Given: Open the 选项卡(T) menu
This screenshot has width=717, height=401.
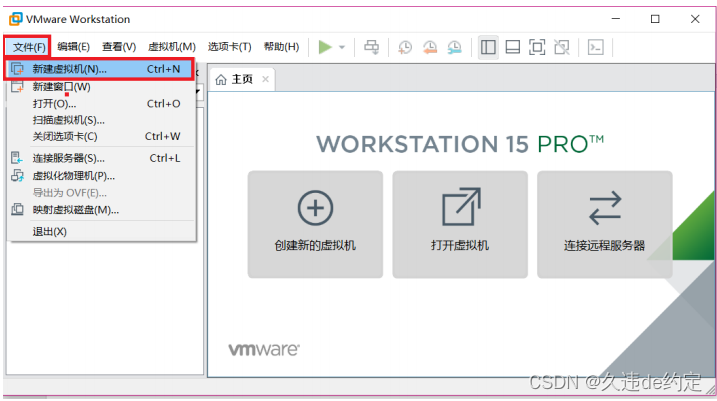Looking at the screenshot, I should (230, 47).
